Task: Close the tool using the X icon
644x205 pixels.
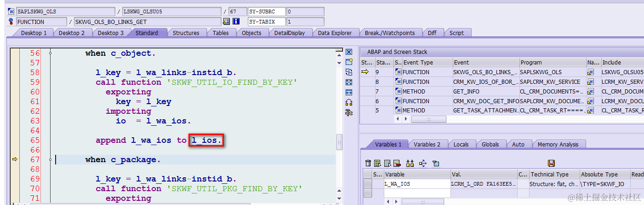Action: (349, 52)
